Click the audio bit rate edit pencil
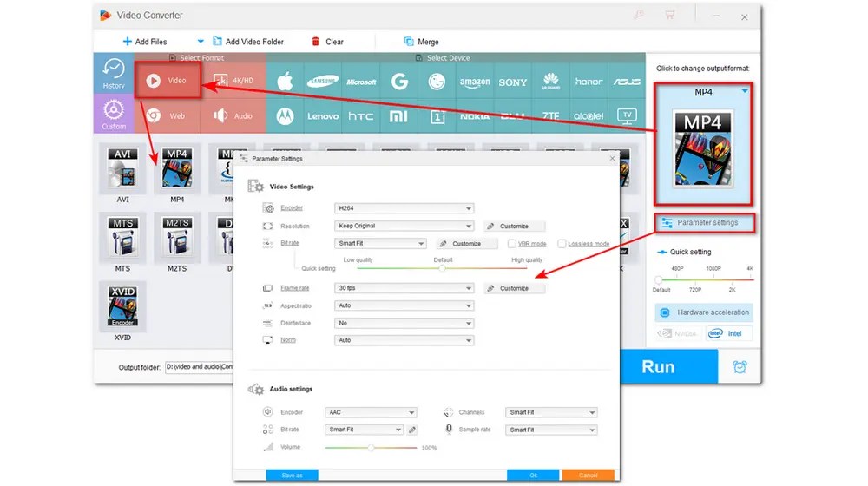Screen dimensions: 868x486 412,430
